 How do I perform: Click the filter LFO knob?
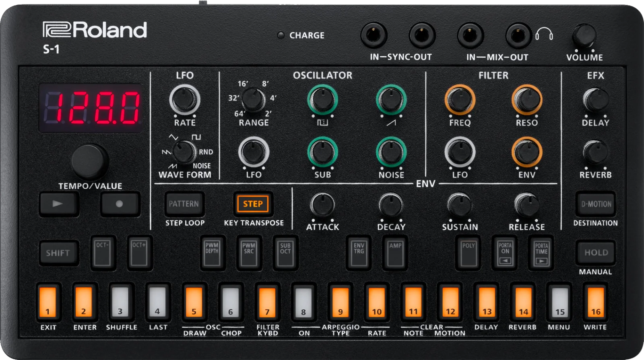460,152
